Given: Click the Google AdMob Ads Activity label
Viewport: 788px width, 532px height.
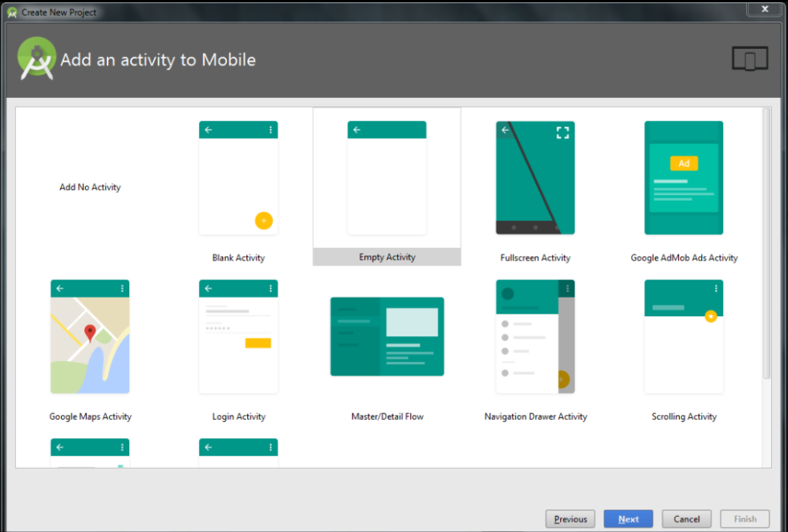Looking at the screenshot, I should pyautogui.click(x=684, y=258).
